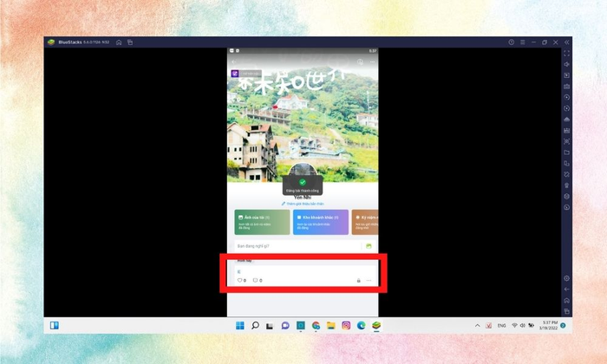Open the Windows Start button
The width and height of the screenshot is (607, 364).
pyautogui.click(x=240, y=326)
